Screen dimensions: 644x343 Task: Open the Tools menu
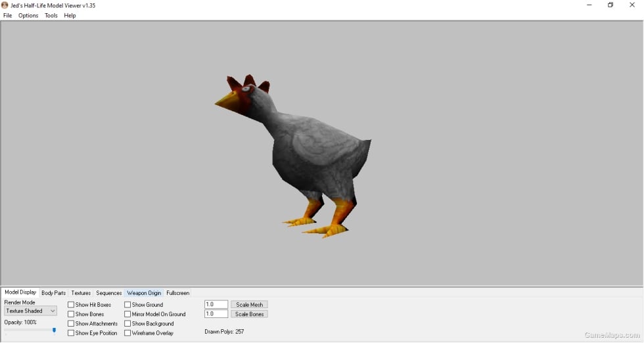point(51,16)
